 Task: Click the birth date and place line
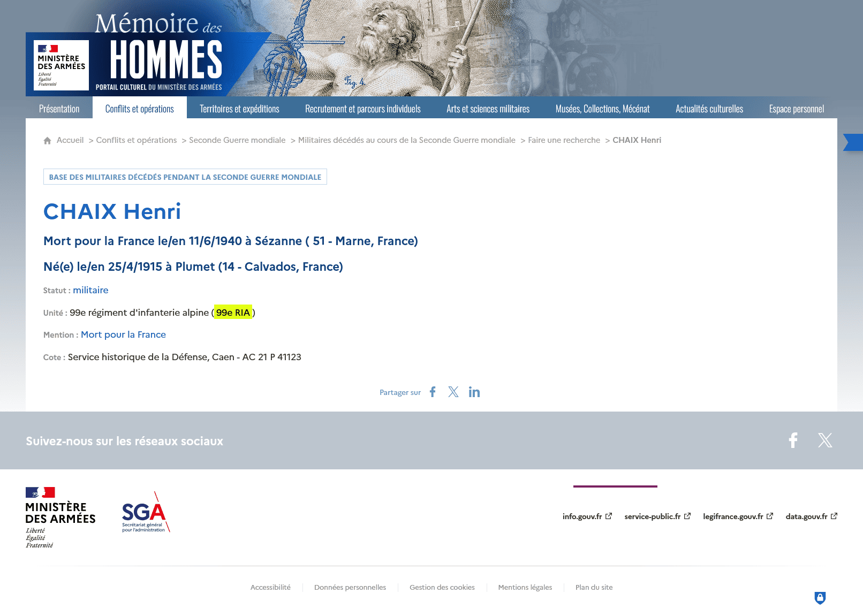pos(193,267)
